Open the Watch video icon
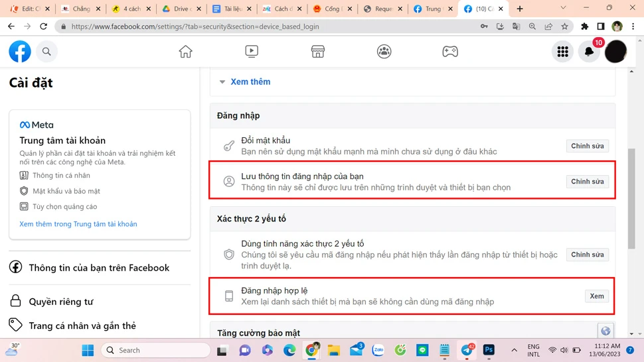644x362 pixels. (x=252, y=51)
